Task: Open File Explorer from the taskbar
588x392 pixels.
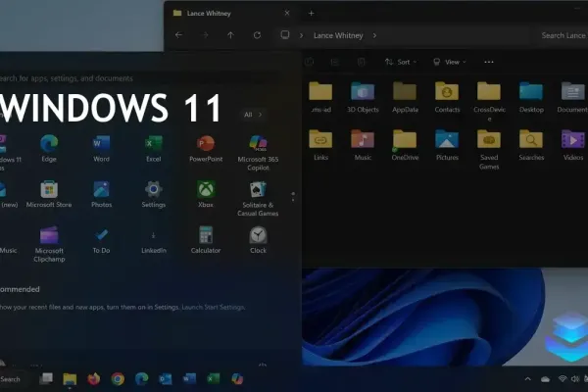Action: point(70,379)
